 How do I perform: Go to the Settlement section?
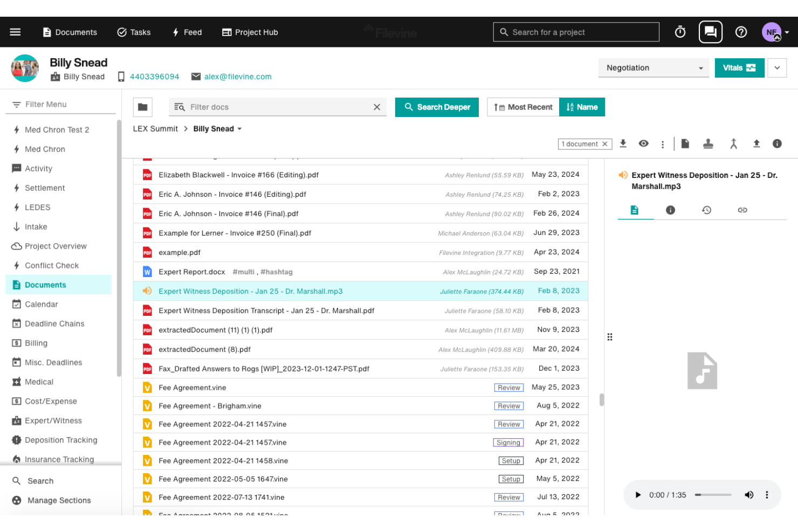point(45,188)
